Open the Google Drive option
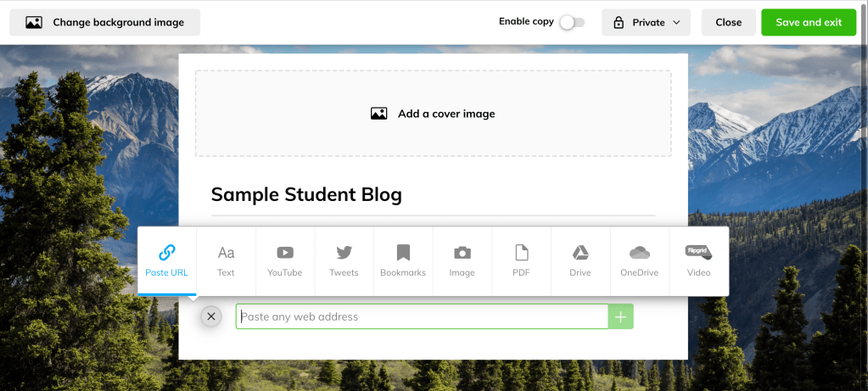 click(x=580, y=253)
